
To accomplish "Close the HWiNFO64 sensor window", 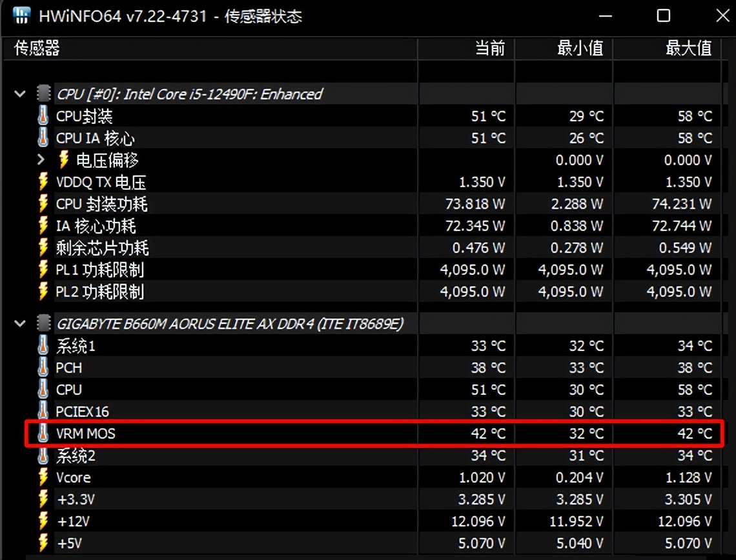I will coord(723,16).
